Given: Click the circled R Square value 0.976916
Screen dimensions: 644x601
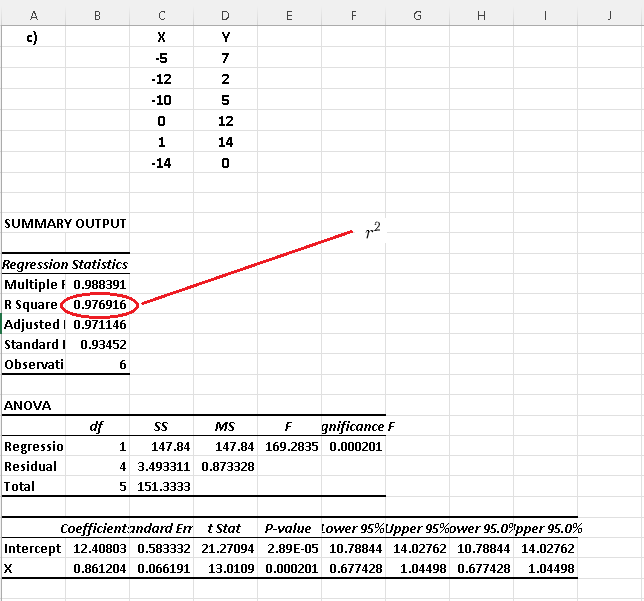Looking at the screenshot, I should 98,305.
